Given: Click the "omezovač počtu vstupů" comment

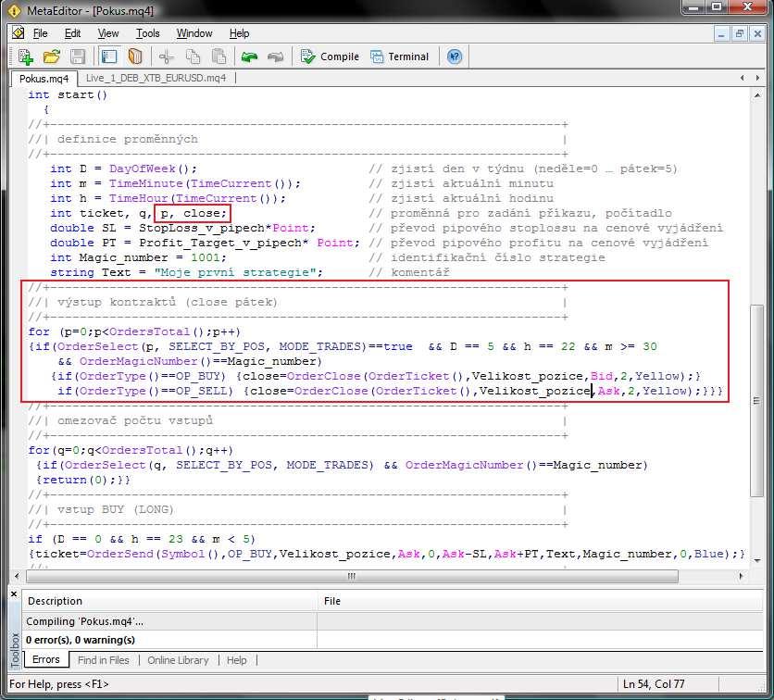Looking at the screenshot, I should pyautogui.click(x=135, y=420).
